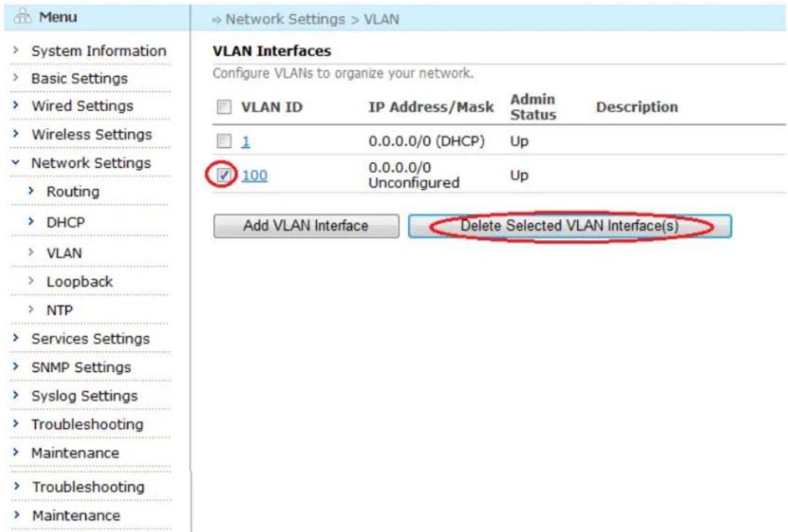
Task: Click the IP Address/Mask column header
Action: (x=431, y=107)
